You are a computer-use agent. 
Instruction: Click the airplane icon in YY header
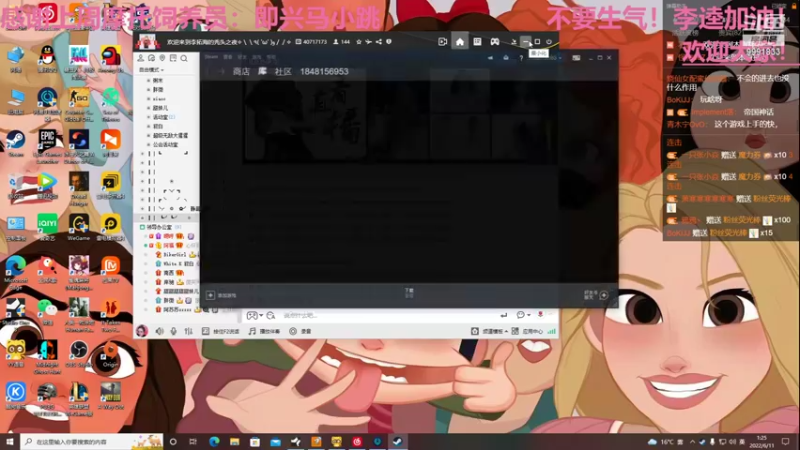368,42
